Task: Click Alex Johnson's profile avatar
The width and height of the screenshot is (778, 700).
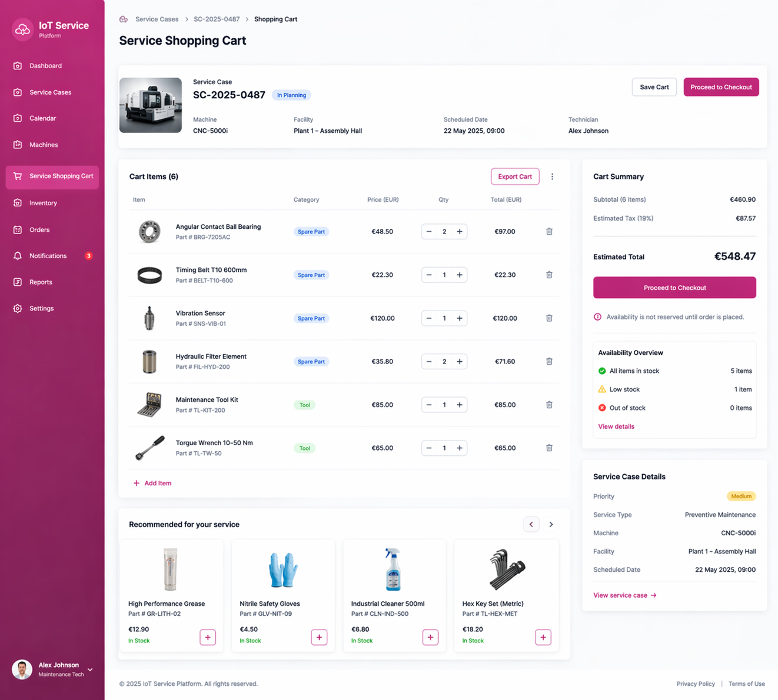Action: (x=22, y=669)
